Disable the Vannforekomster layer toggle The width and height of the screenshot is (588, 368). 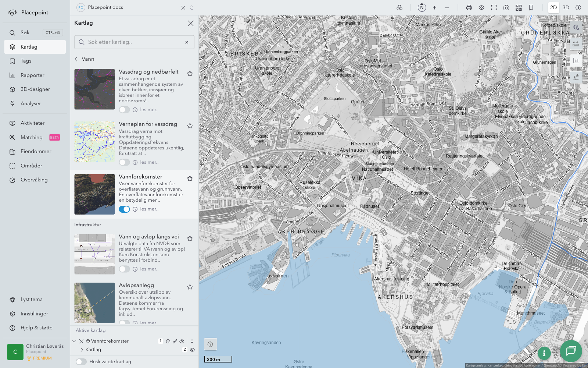tap(124, 209)
